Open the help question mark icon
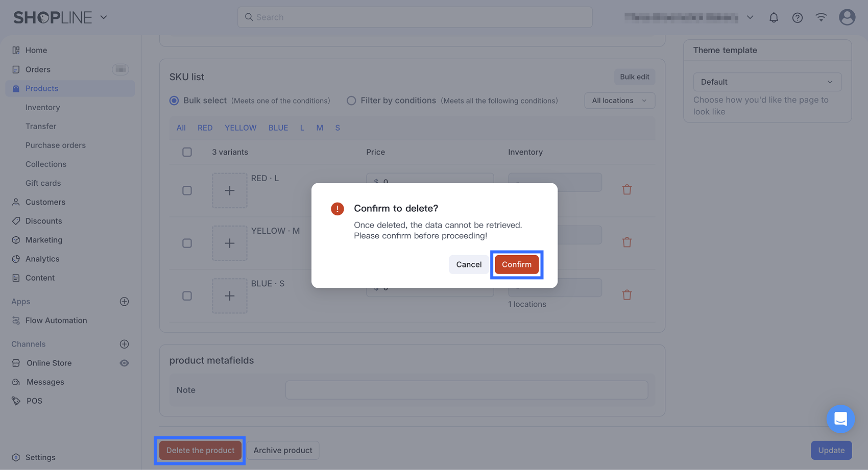The height and width of the screenshot is (470, 868). click(797, 18)
